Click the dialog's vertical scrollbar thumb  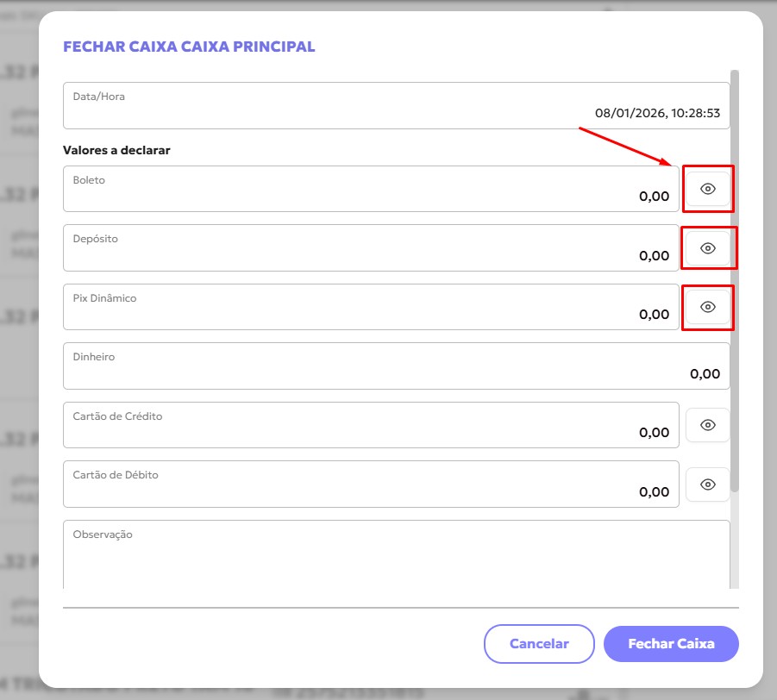[735, 276]
